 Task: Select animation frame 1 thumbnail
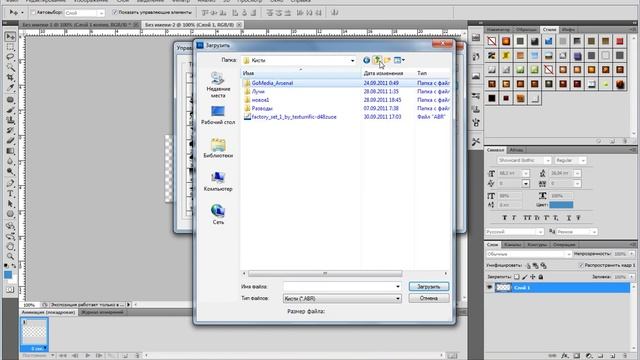[34, 334]
